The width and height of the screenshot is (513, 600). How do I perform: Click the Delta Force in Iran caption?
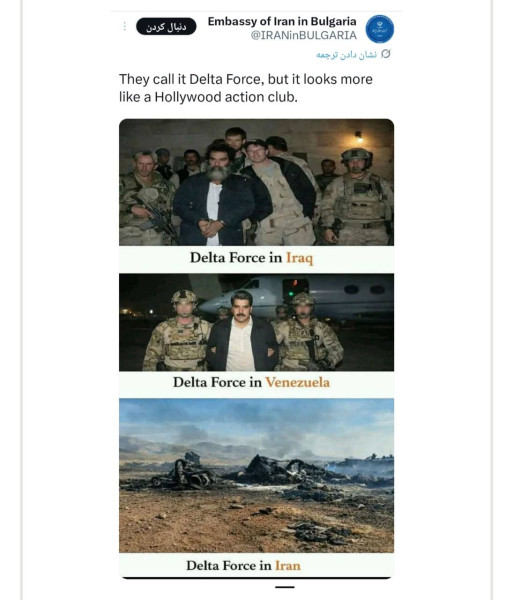(244, 566)
